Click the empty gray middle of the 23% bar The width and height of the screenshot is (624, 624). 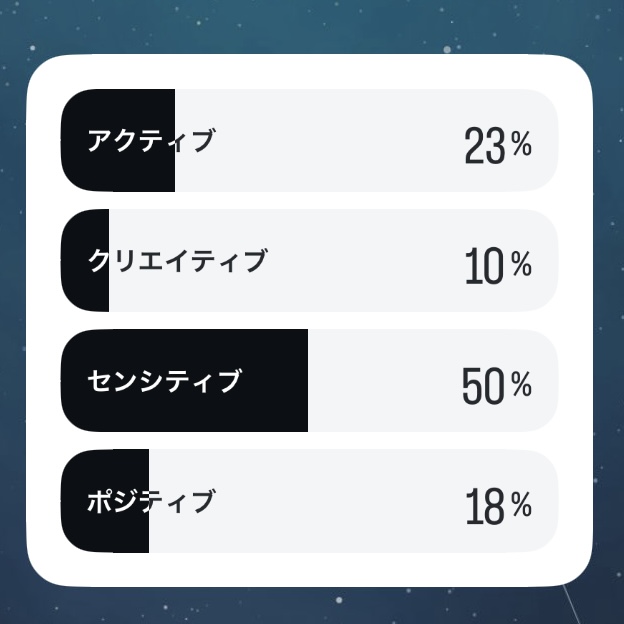point(320,141)
